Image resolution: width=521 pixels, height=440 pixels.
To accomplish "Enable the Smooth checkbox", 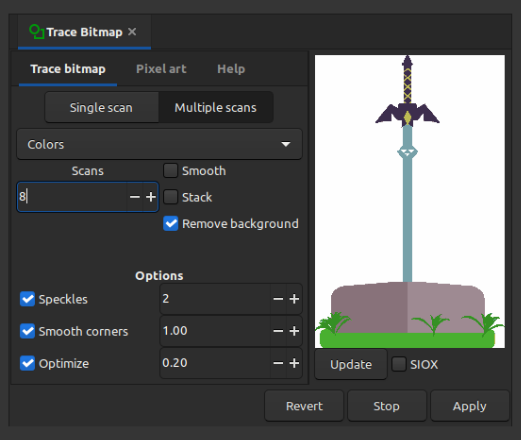I will click(170, 171).
